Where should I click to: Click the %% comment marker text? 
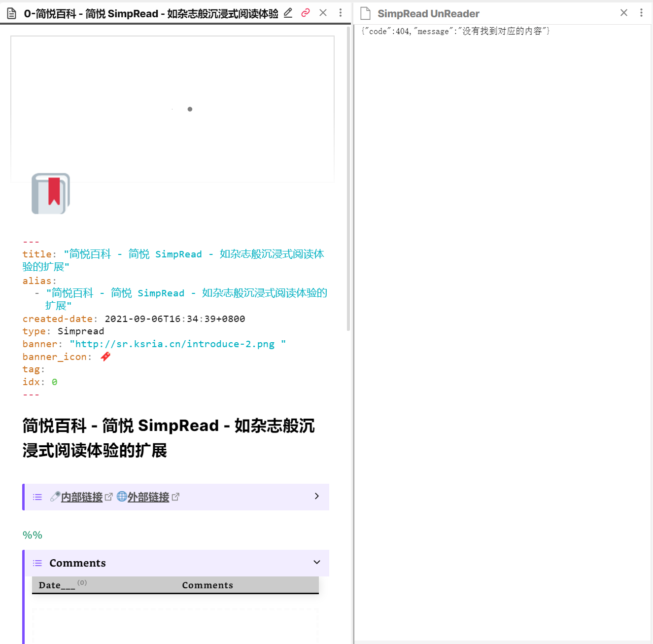pyautogui.click(x=33, y=535)
